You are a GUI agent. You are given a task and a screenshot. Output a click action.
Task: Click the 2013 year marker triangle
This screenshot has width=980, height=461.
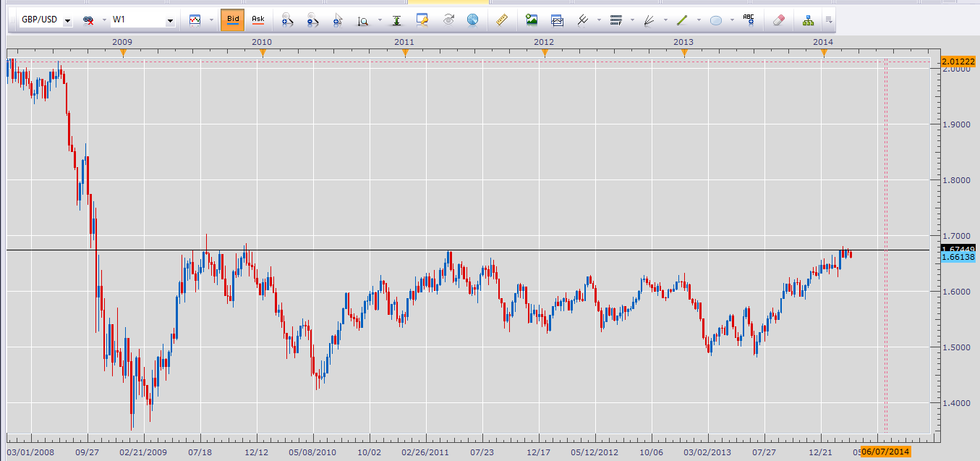(684, 53)
